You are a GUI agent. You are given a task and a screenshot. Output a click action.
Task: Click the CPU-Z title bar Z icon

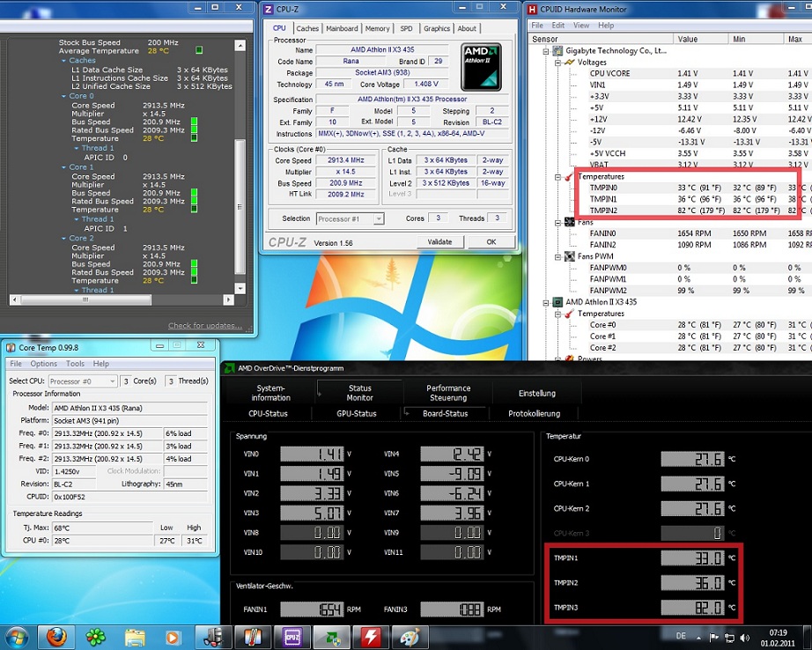pyautogui.click(x=269, y=10)
